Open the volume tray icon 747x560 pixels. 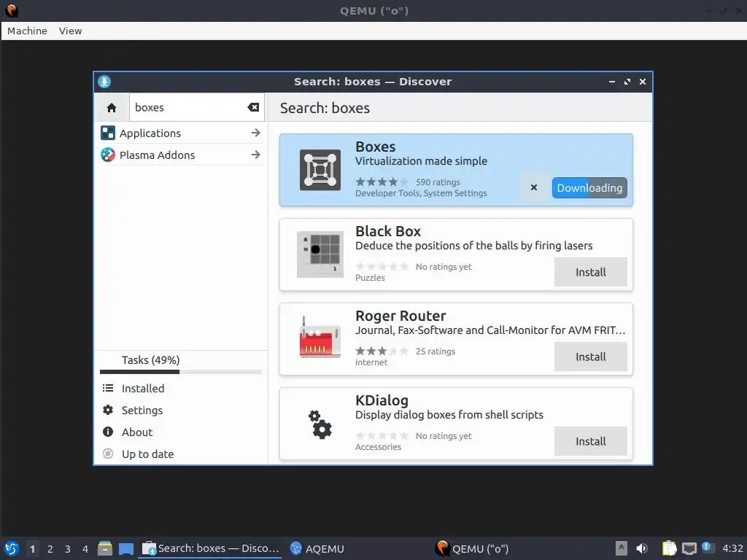[642, 548]
